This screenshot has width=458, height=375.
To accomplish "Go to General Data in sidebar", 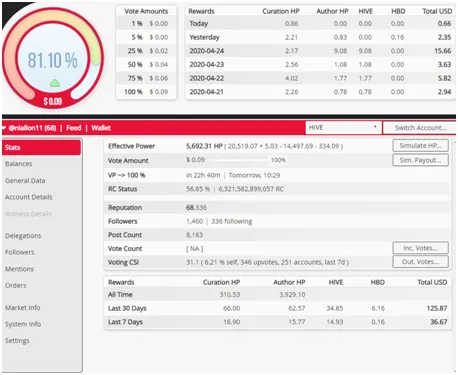I will (25, 180).
